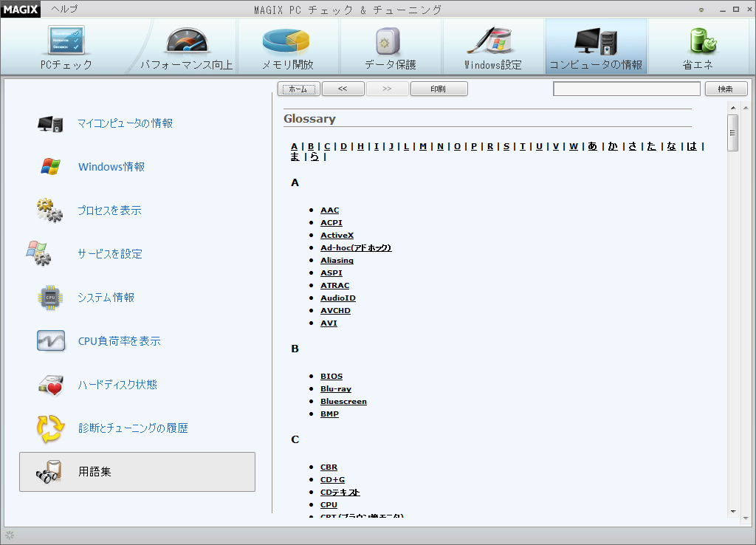756x545 pixels.
Task: Open the PCチェック monitor icon
Action: (66, 40)
